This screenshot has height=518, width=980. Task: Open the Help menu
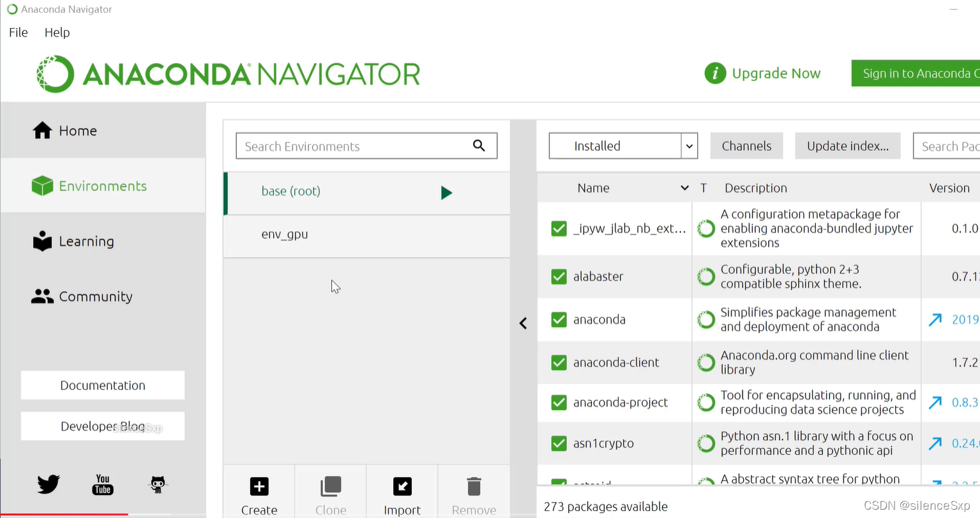[x=57, y=32]
